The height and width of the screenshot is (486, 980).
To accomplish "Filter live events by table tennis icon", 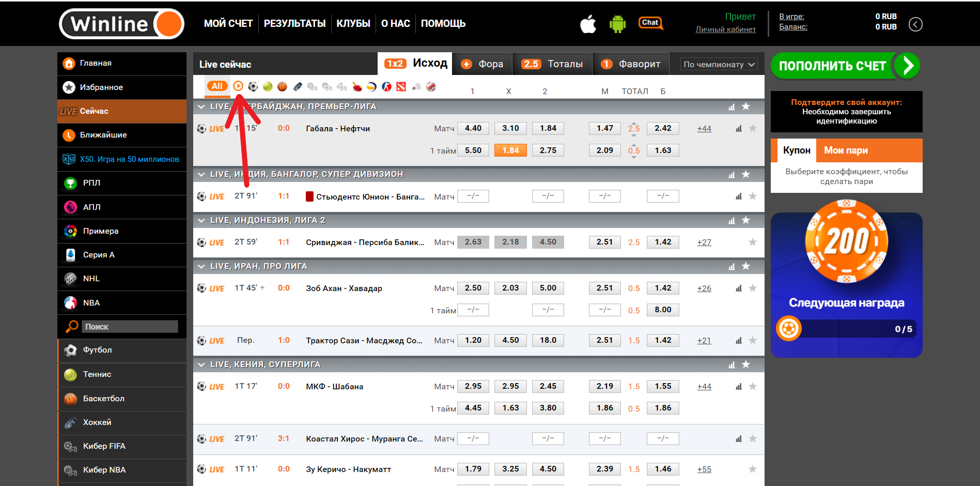I will click(357, 86).
